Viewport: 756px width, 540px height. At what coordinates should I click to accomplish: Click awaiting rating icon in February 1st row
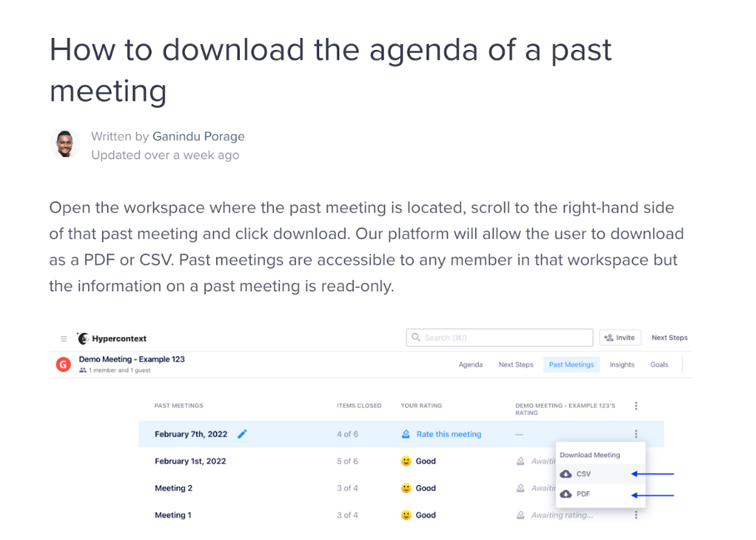click(520, 461)
